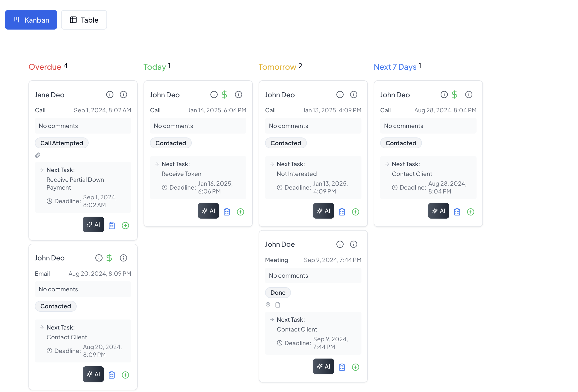Toggle the Done status chip on the meeting card
The width and height of the screenshot is (578, 392).
(x=278, y=292)
